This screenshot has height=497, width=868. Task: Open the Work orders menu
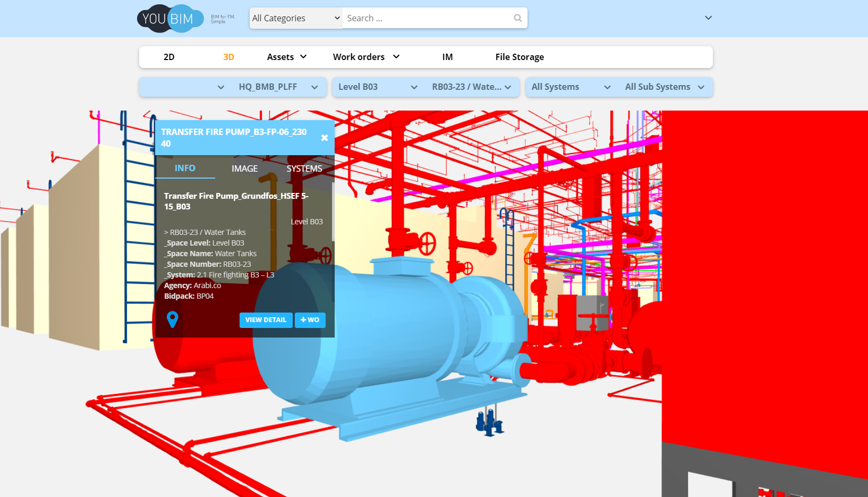tap(365, 57)
